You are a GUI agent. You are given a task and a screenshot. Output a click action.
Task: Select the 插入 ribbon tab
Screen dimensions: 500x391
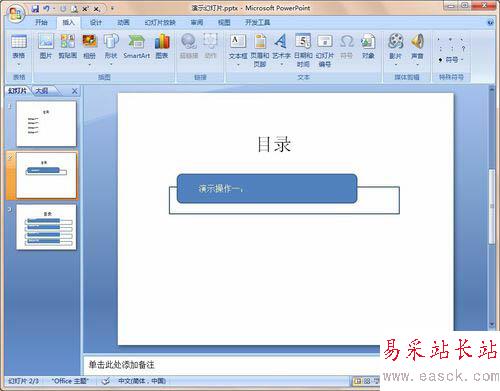[68, 22]
